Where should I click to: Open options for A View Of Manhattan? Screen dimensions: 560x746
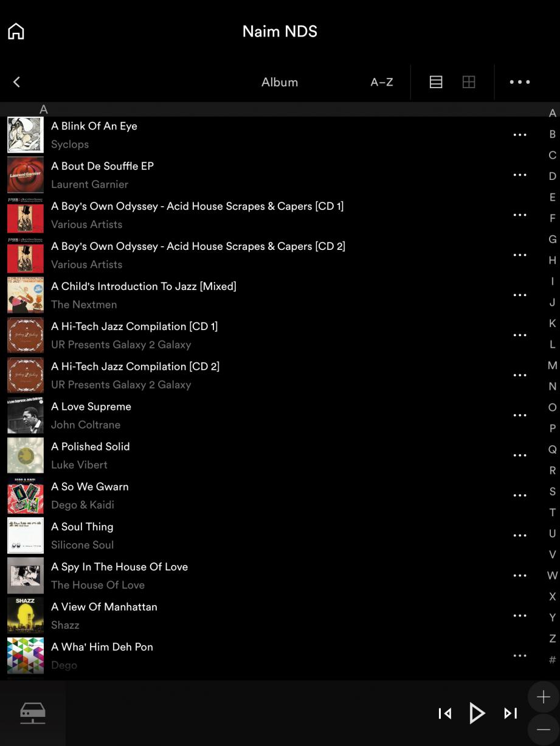click(x=520, y=616)
